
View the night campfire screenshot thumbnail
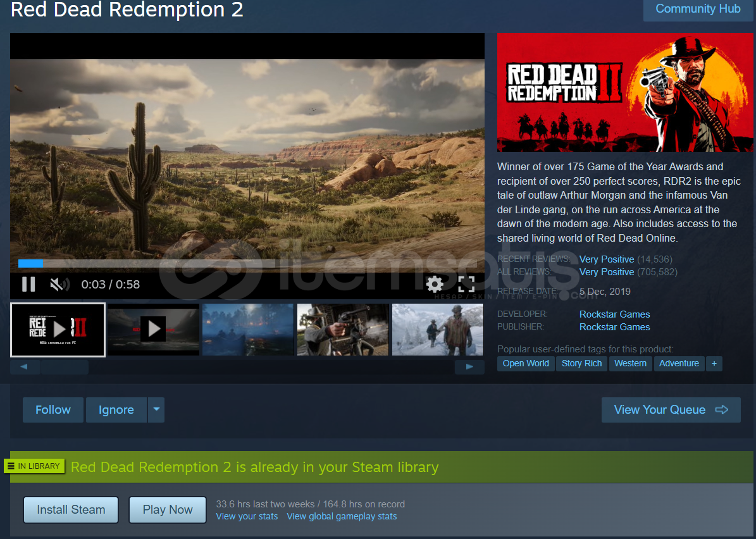click(248, 330)
